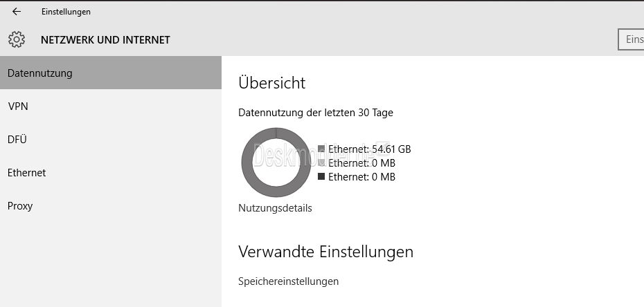Click the NETZWERK UND INTERNET heading
Image resolution: width=644 pixels, height=307 pixels.
coord(105,40)
